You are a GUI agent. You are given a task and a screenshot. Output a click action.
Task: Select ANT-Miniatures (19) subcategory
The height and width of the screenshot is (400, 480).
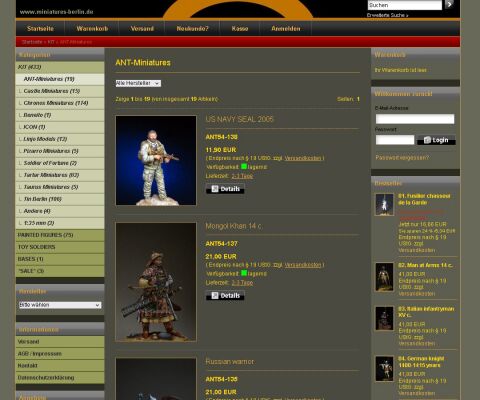click(x=60, y=79)
